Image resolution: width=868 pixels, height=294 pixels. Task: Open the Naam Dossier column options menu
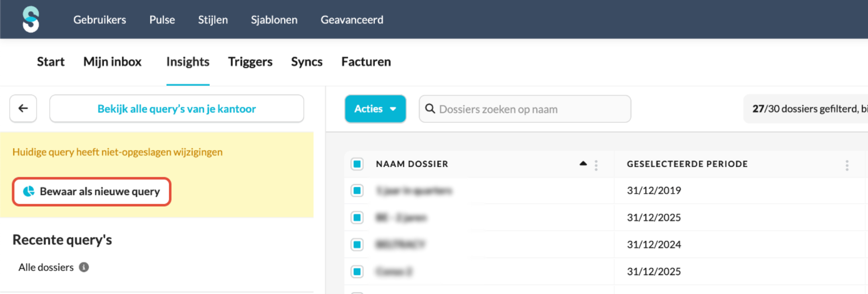(596, 165)
